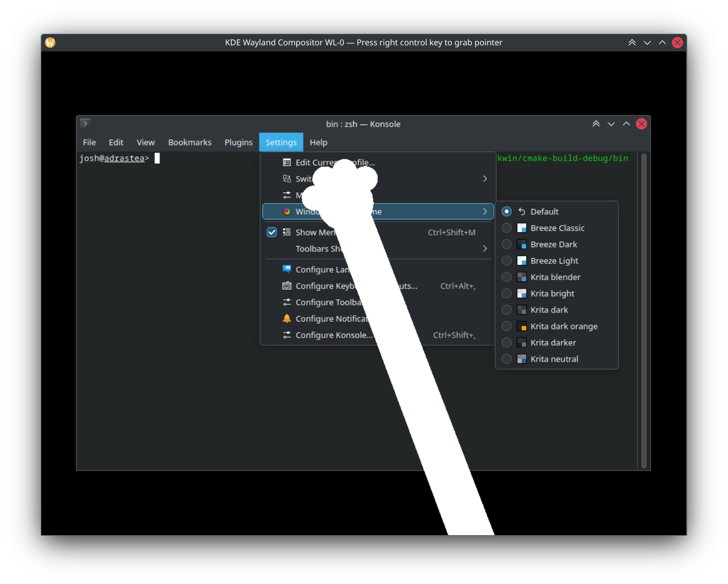Click the Configure Toolbars sliders icon
The height and width of the screenshot is (584, 728).
coord(287,302)
